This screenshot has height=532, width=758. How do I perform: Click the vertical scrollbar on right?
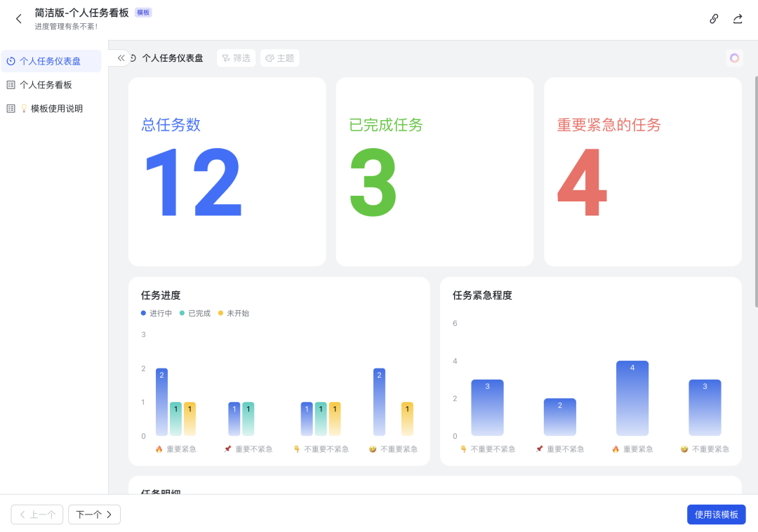pos(756,192)
